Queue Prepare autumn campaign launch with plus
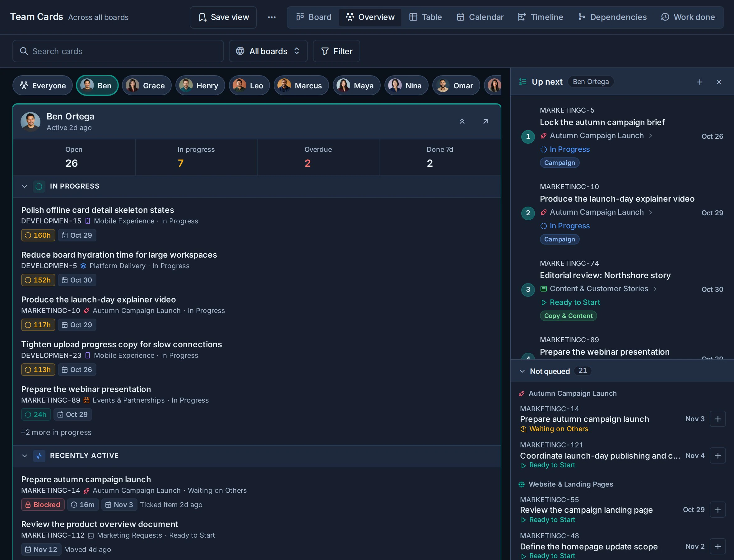This screenshot has height=560, width=734. [718, 419]
